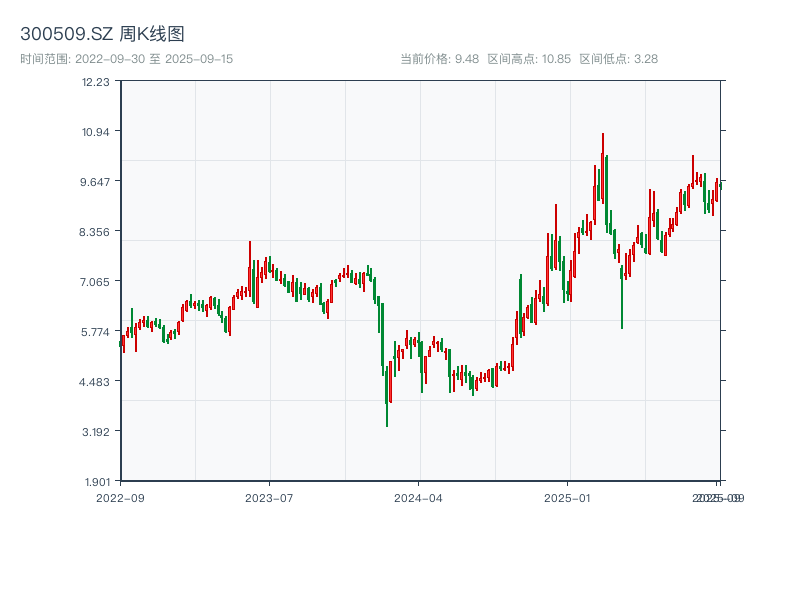Screen dimensions: 800x600
Task: Click the 2023-07 x-axis date label
Action: 269,497
